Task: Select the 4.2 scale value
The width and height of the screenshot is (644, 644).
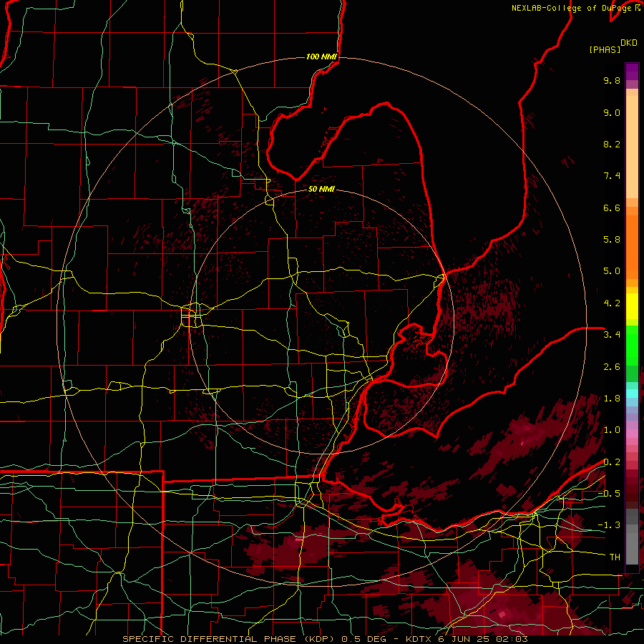Action: tap(612, 303)
